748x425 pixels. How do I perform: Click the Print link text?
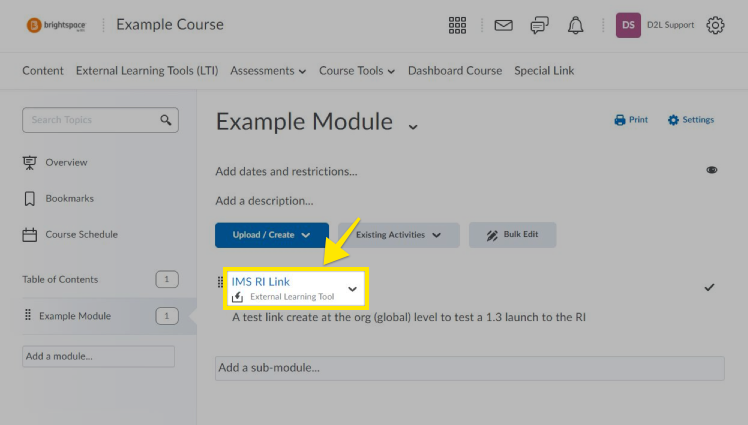[x=638, y=120]
